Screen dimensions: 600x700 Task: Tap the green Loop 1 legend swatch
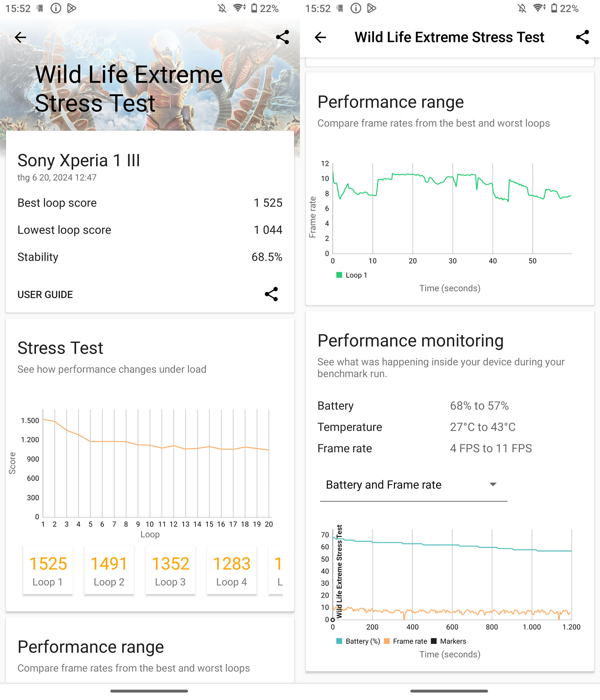339,275
